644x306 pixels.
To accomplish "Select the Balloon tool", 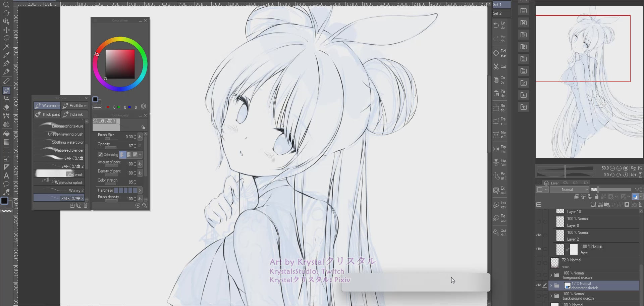I will (x=6, y=184).
